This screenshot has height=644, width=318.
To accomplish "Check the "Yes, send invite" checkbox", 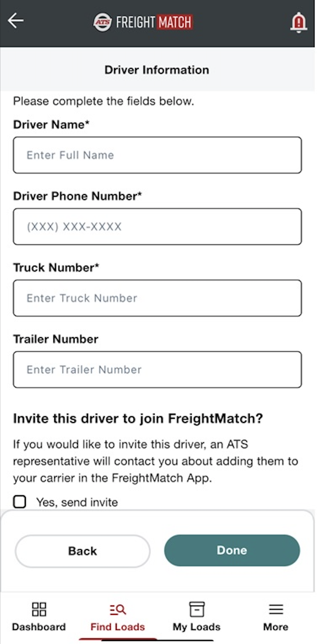I will (x=20, y=502).
